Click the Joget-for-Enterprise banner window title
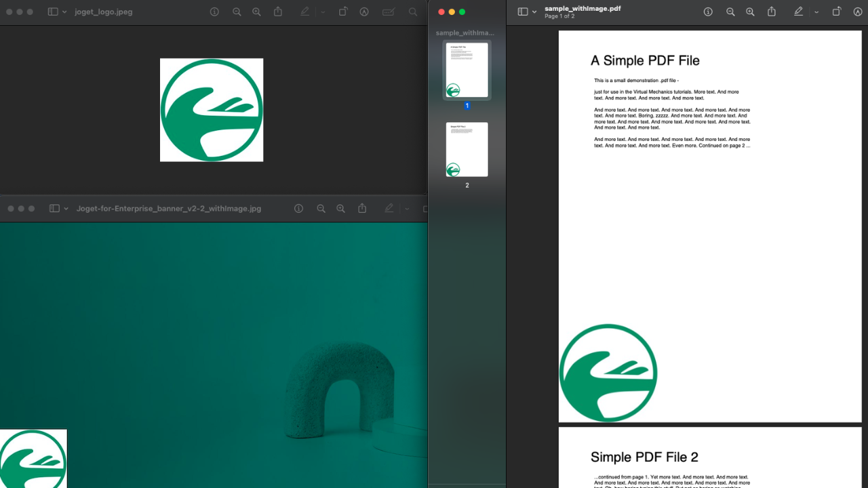Screen dimensions: 868x488 (168, 209)
